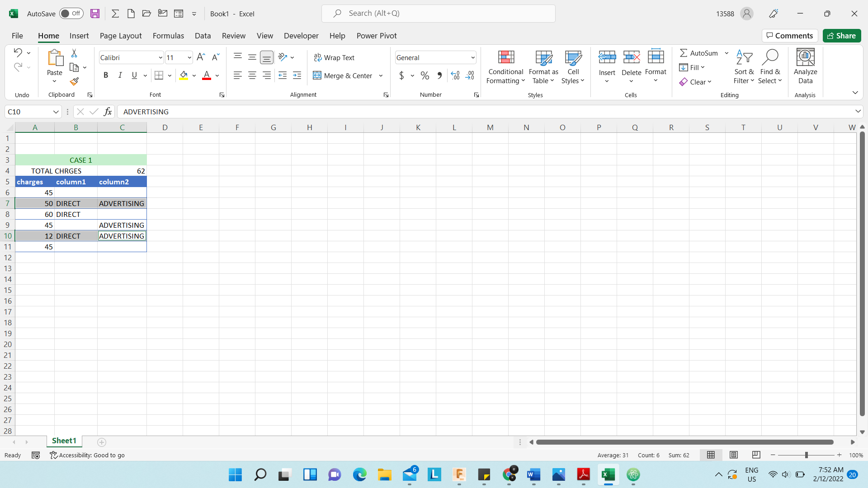Image resolution: width=868 pixels, height=488 pixels.
Task: Toggle Bold formatting
Action: (x=106, y=75)
